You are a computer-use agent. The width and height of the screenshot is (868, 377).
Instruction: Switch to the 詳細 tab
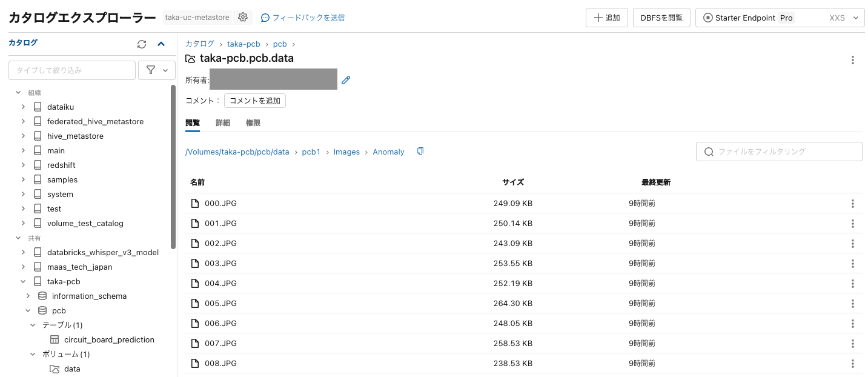(222, 122)
